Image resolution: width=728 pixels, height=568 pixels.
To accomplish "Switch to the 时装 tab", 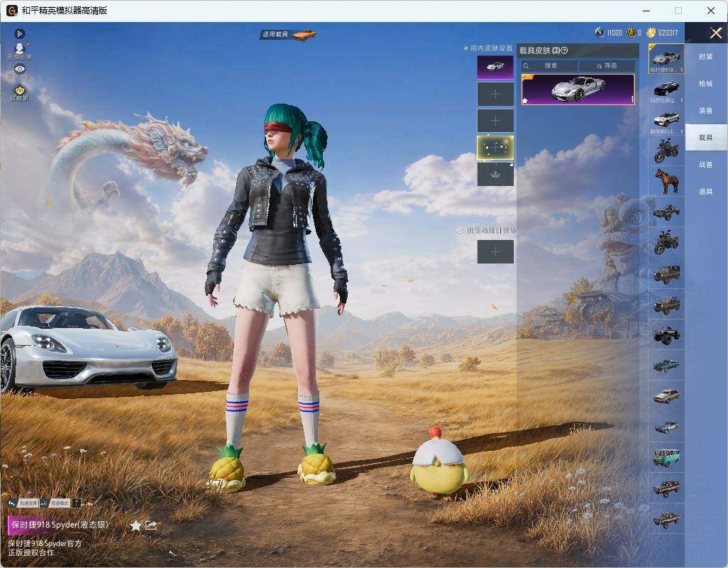I will click(x=706, y=57).
